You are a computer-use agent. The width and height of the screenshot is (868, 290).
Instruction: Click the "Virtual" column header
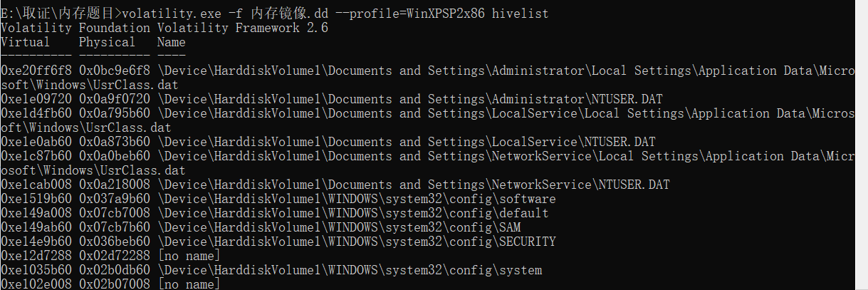point(26,42)
